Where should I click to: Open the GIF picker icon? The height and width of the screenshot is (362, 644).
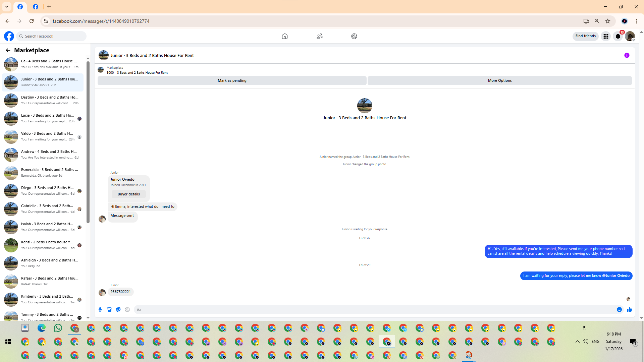(127, 310)
